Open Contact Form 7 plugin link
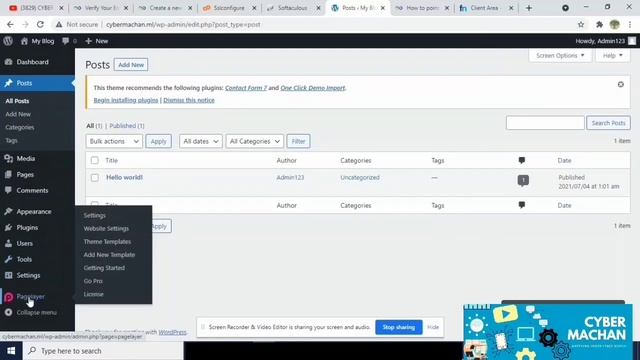The height and width of the screenshot is (360, 640). (246, 88)
